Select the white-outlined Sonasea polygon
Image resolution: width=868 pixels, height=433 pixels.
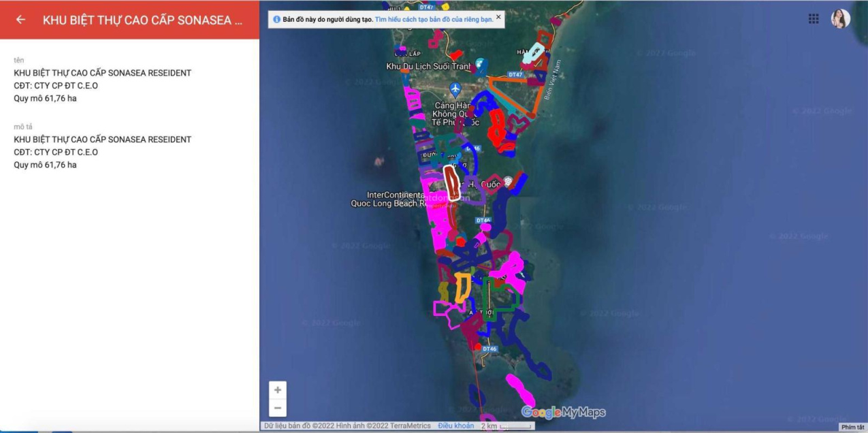451,182
